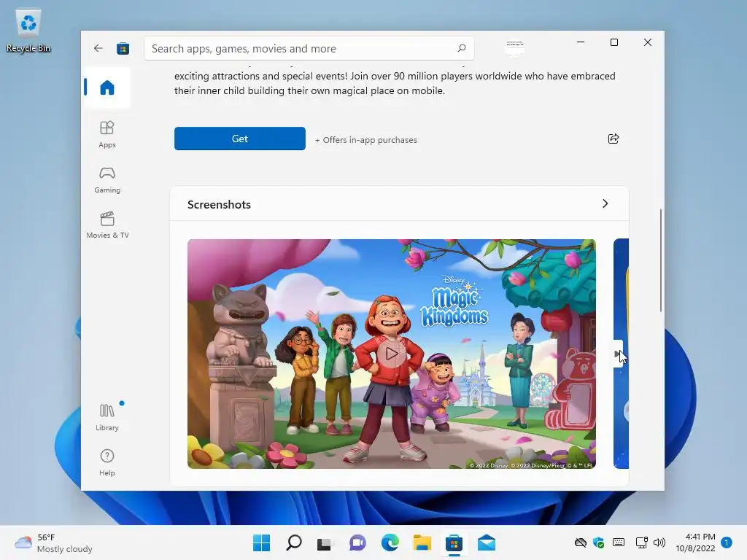Click the network tray icon
747x560 pixels.
[x=641, y=542]
